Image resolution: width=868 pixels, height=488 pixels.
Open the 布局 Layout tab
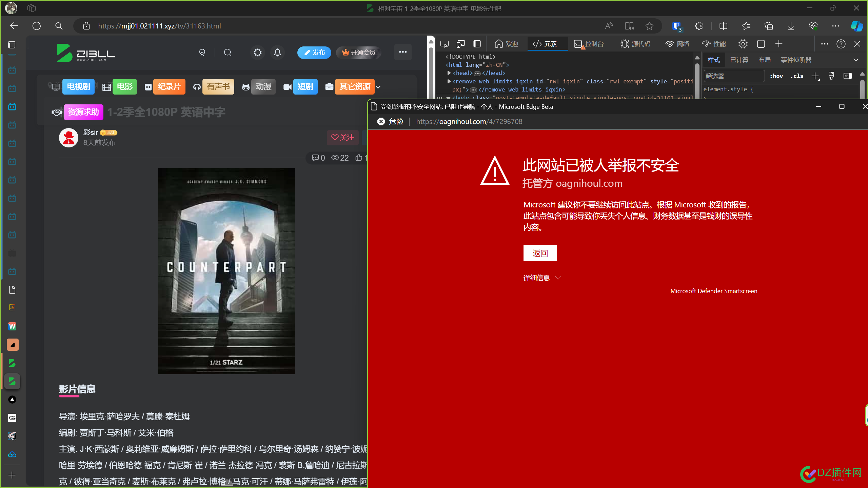tap(765, 60)
